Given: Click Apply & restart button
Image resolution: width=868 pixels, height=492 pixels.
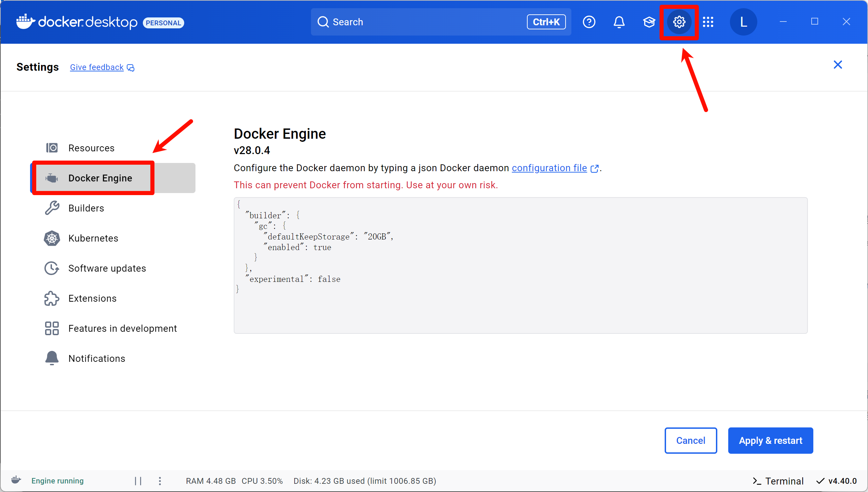Looking at the screenshot, I should pyautogui.click(x=770, y=440).
